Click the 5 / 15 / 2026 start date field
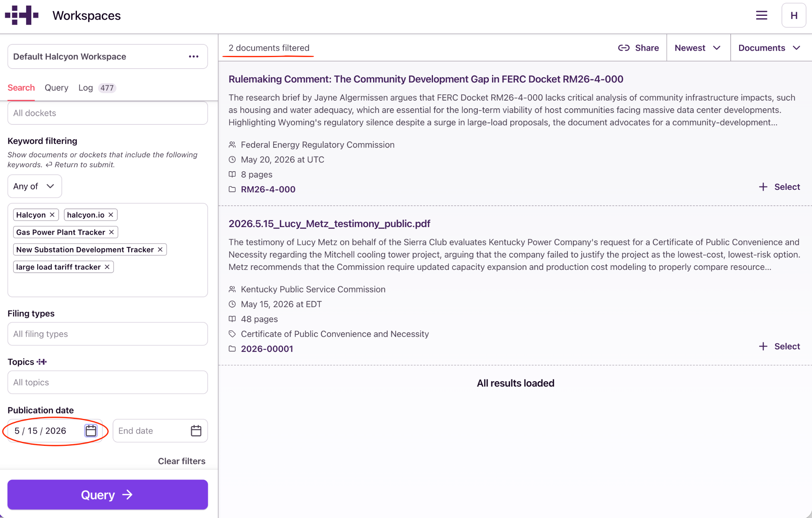 point(55,430)
